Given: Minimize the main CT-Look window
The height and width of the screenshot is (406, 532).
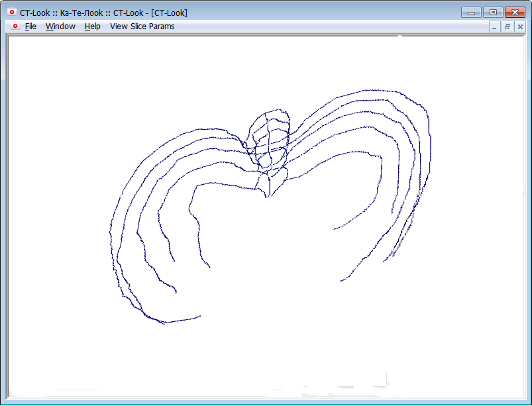Looking at the screenshot, I should pyautogui.click(x=471, y=13).
